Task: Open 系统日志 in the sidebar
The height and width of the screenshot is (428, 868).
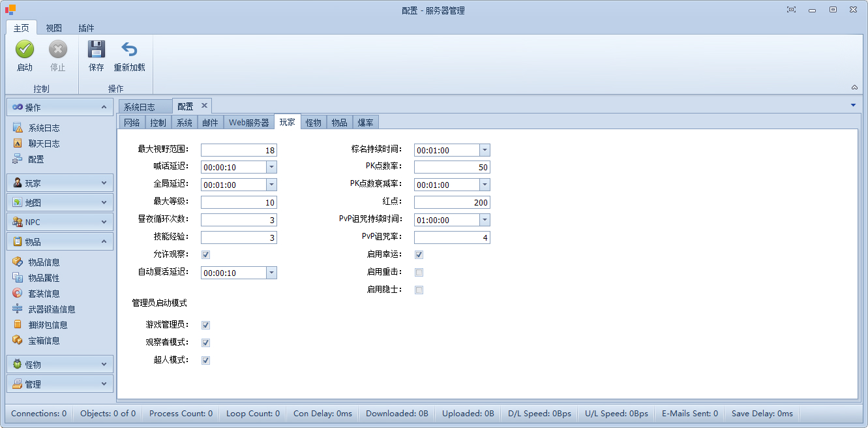Action: click(44, 128)
